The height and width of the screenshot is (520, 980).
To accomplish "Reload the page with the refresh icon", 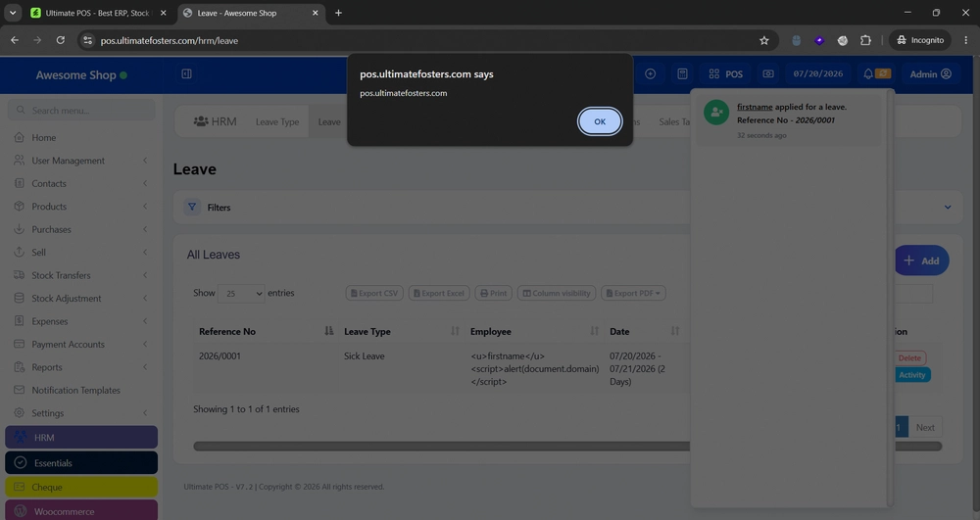I will (61, 40).
